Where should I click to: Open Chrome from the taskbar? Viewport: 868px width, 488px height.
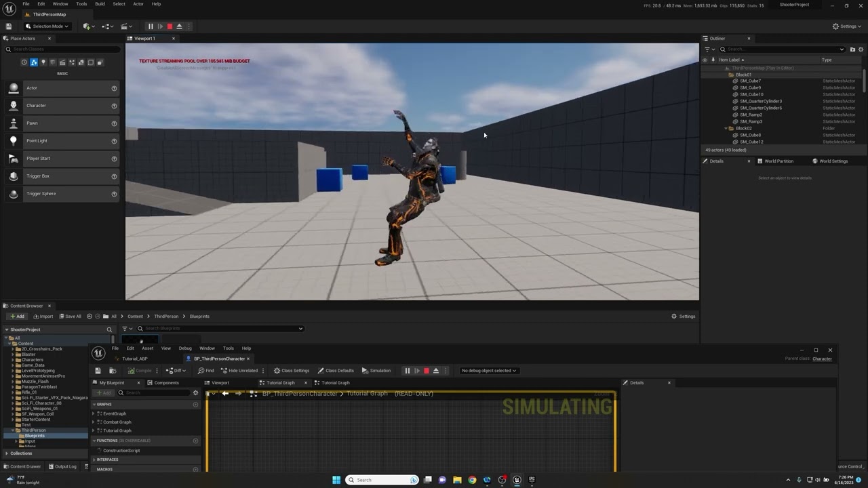click(472, 480)
